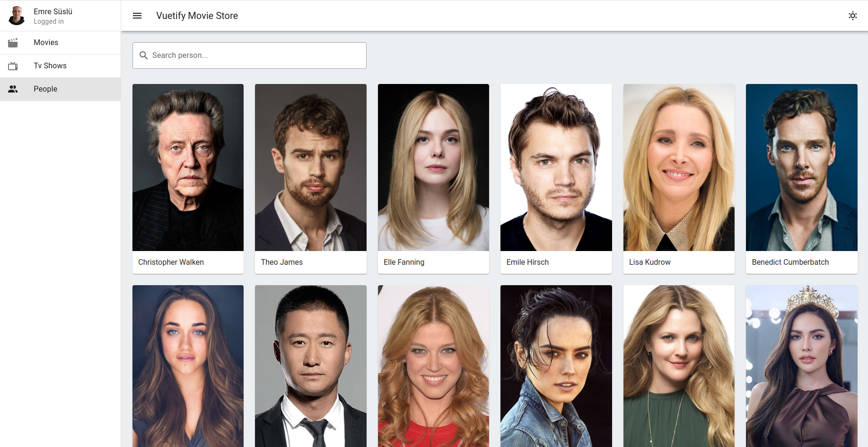Click the People group icon in sidebar

click(x=13, y=89)
